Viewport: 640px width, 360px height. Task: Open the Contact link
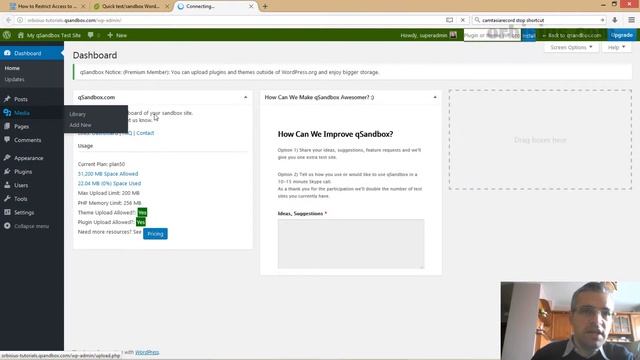(145, 133)
